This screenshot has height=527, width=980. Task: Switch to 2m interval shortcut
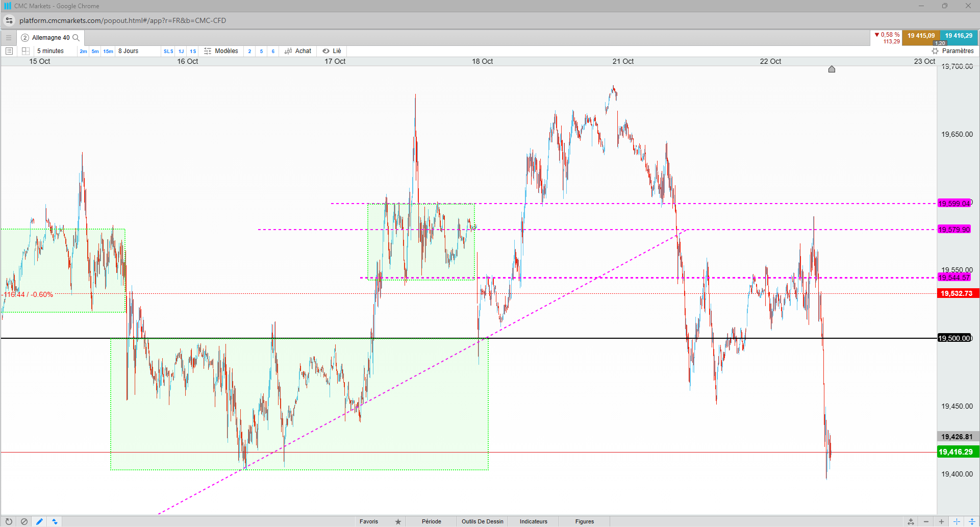pos(83,51)
